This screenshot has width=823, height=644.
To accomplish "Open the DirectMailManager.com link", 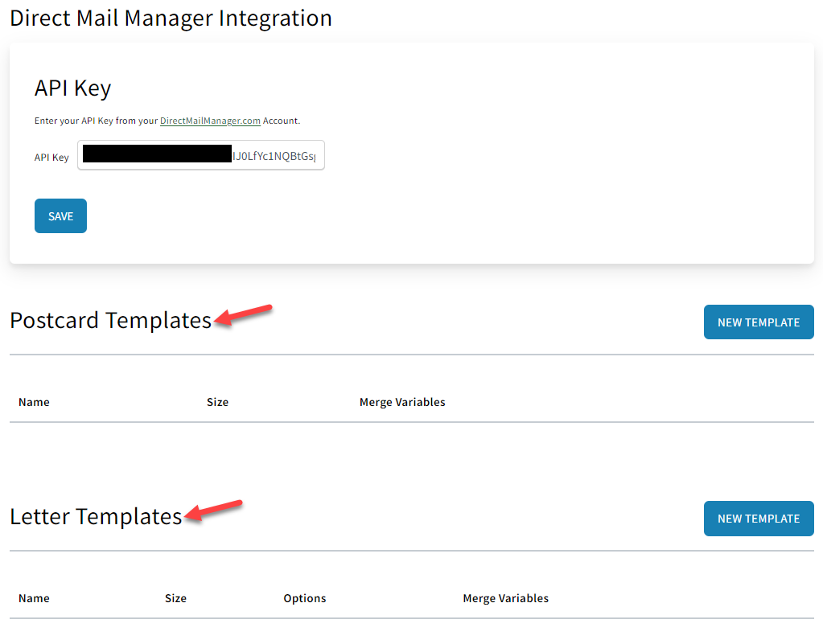I will [209, 121].
